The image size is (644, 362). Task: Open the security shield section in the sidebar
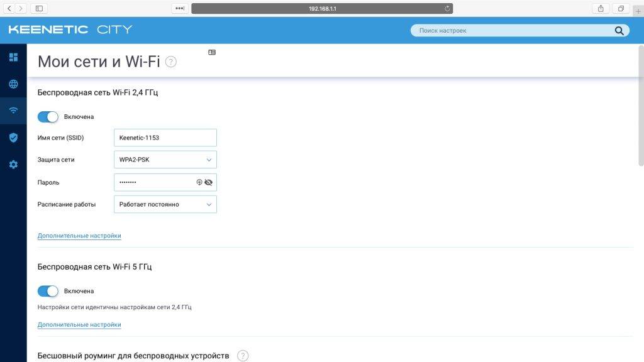[14, 138]
